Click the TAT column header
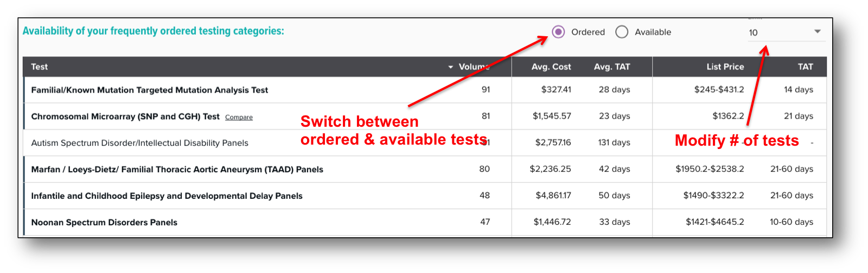Screen dimensions: 868x273 click(x=805, y=67)
